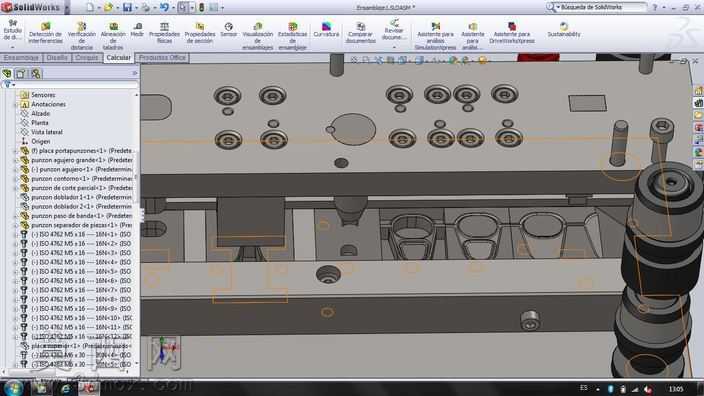Image resolution: width=704 pixels, height=396 pixels.
Task: Click the Rebuild traffic light icon
Action: (x=202, y=7)
